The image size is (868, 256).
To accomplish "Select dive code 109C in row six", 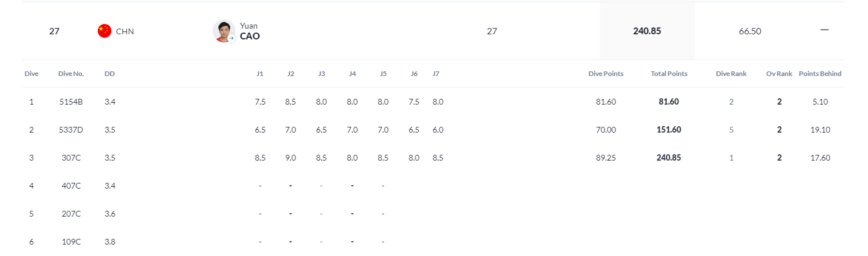I will pyautogui.click(x=71, y=242).
